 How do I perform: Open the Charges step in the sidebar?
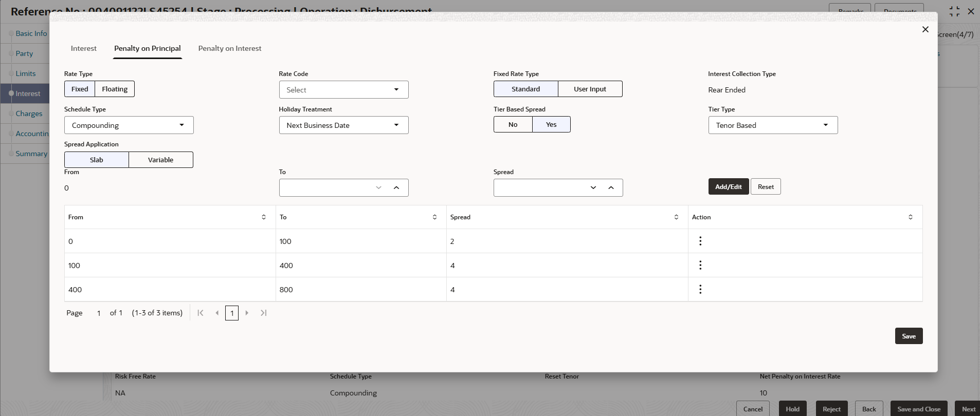coord(29,114)
